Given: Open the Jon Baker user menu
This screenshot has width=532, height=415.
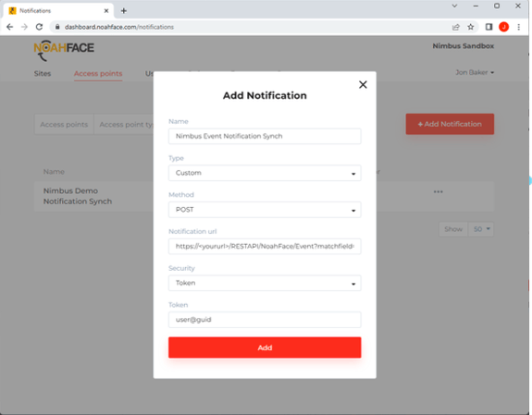Looking at the screenshot, I should [475, 73].
